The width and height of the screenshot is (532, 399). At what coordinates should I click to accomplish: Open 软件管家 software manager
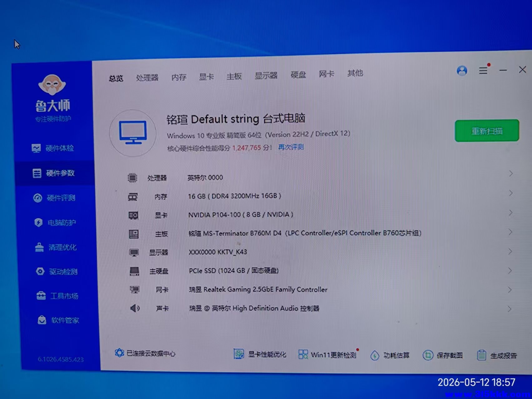pyautogui.click(x=58, y=320)
